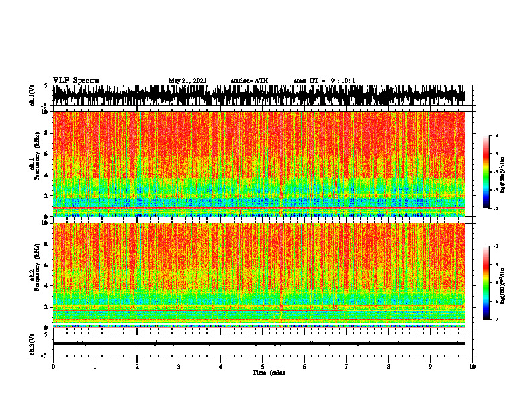Click the 7 minute tick label on time axis
Screen dimensions: 532x411
click(x=347, y=367)
